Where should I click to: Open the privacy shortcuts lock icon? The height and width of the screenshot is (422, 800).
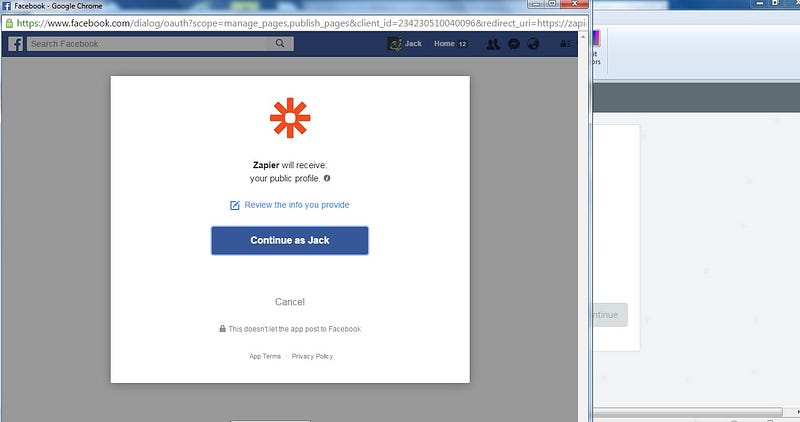point(565,44)
